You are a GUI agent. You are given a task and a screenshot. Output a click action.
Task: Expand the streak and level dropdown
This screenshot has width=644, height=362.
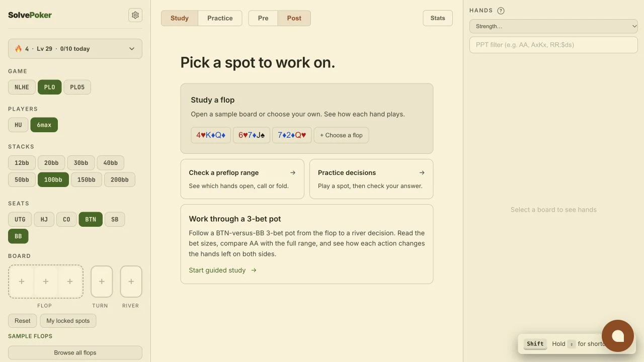75,49
